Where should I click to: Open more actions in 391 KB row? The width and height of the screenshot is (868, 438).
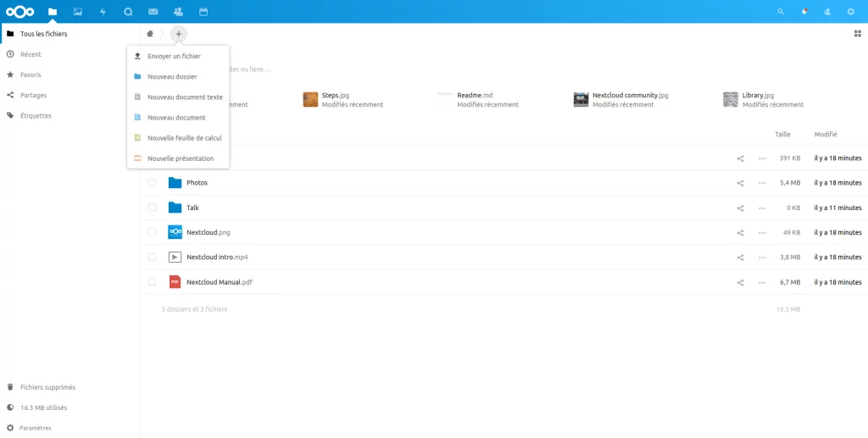[762, 158]
